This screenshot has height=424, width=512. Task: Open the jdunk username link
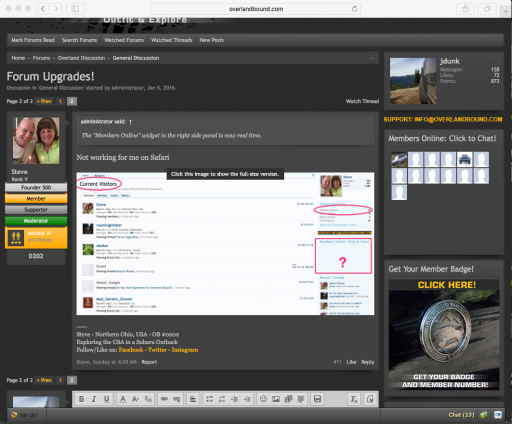(x=450, y=61)
